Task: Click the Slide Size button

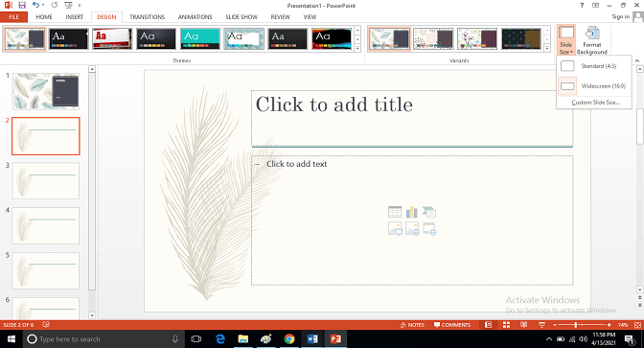Action: coord(566,40)
